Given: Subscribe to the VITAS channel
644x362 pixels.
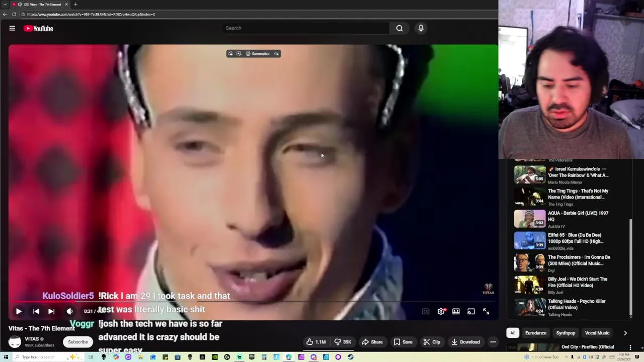Looking at the screenshot, I should coord(78,342).
